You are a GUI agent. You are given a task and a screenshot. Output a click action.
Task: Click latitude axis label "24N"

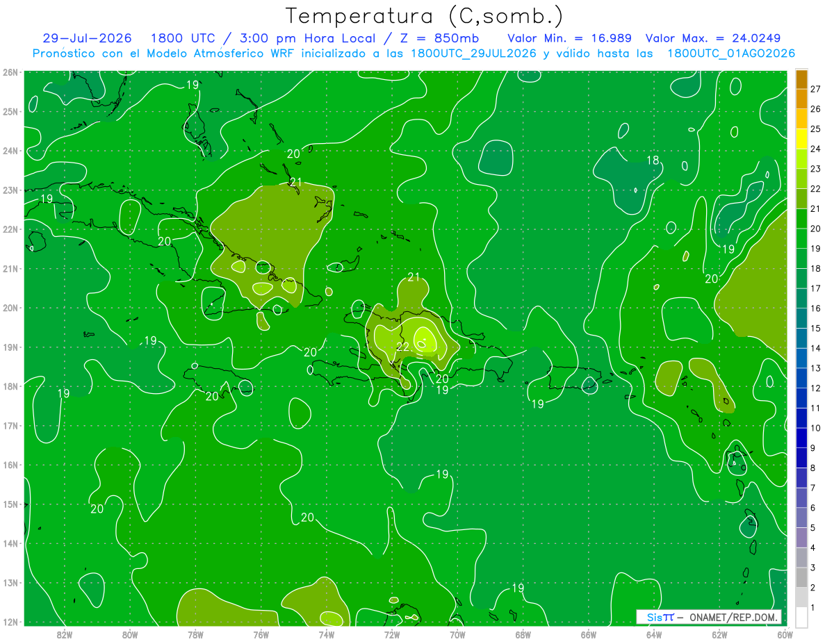click(x=10, y=151)
